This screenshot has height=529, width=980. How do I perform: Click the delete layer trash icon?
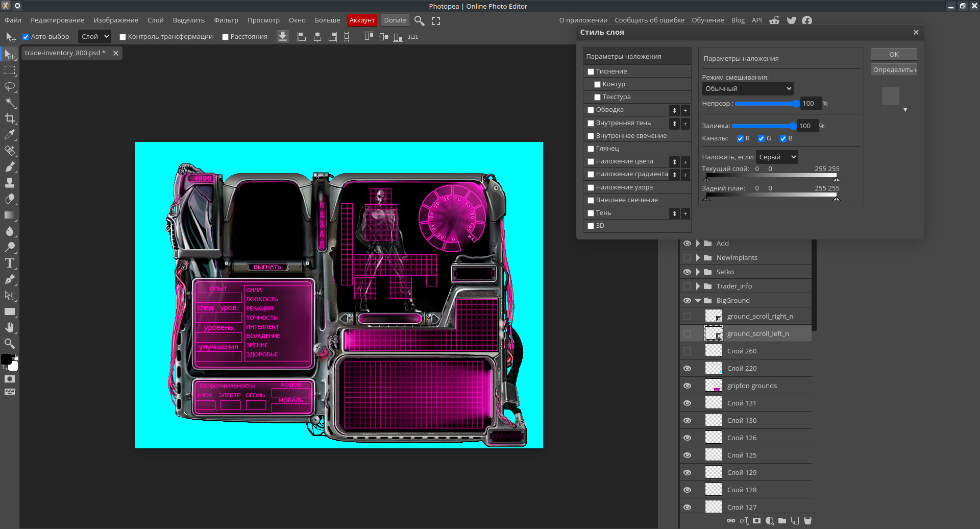807,521
